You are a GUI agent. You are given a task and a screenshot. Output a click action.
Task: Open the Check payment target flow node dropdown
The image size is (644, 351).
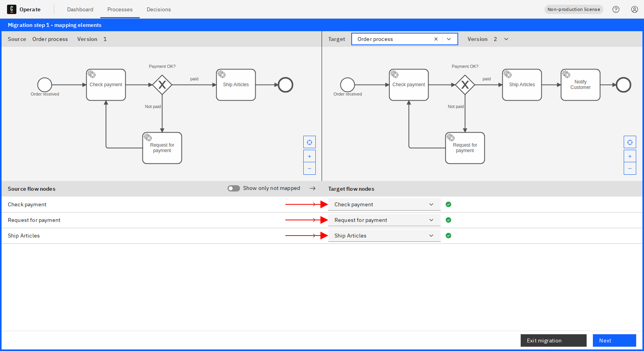pos(431,204)
